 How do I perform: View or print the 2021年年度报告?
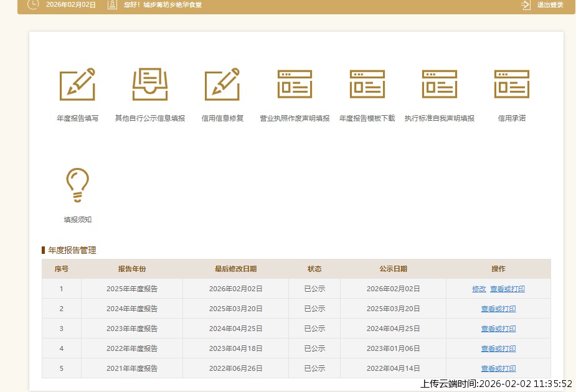click(x=498, y=368)
